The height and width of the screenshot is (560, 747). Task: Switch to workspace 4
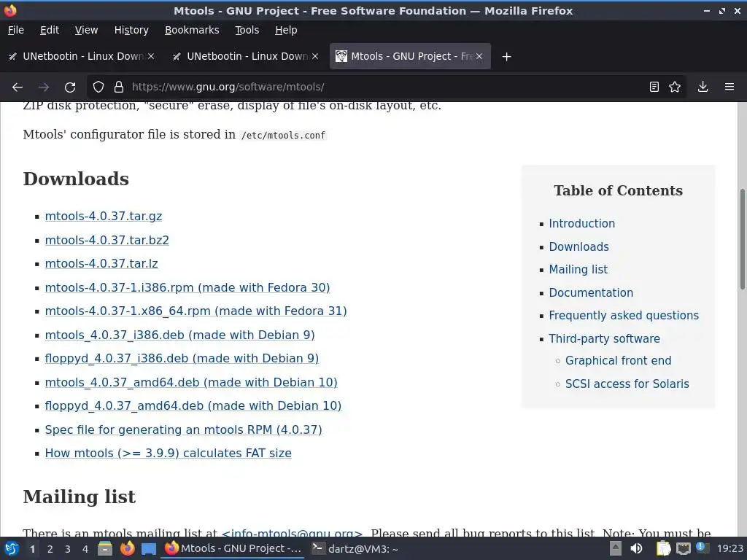coord(85,549)
